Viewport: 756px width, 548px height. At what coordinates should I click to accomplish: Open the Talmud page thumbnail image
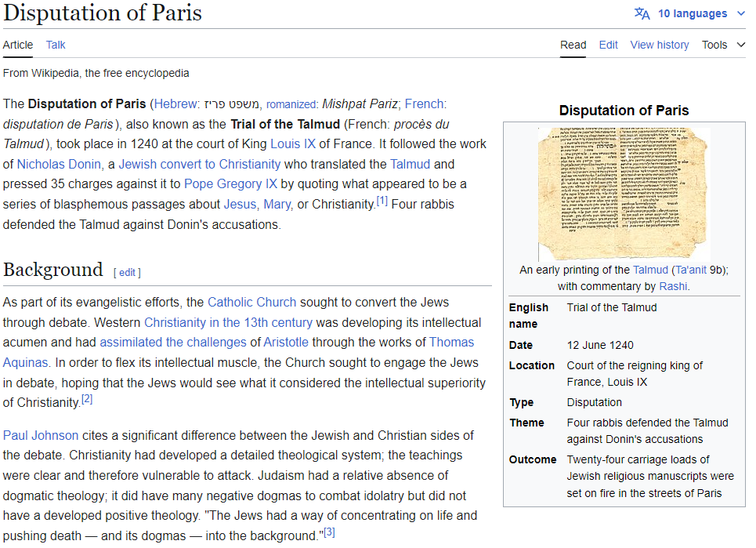(624, 194)
